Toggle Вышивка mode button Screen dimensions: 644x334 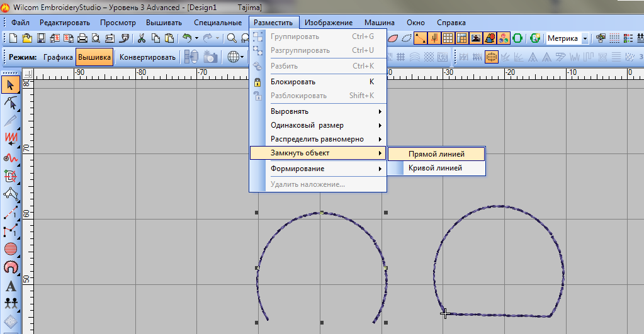(94, 57)
